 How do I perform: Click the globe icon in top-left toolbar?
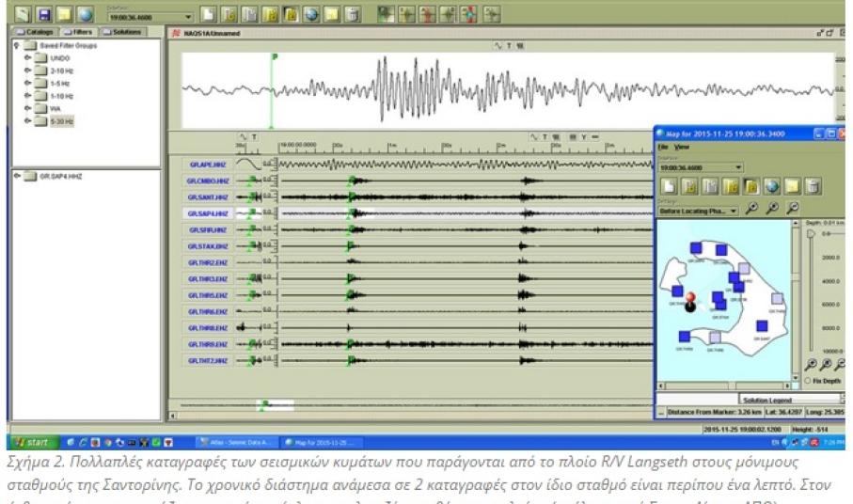(84, 14)
